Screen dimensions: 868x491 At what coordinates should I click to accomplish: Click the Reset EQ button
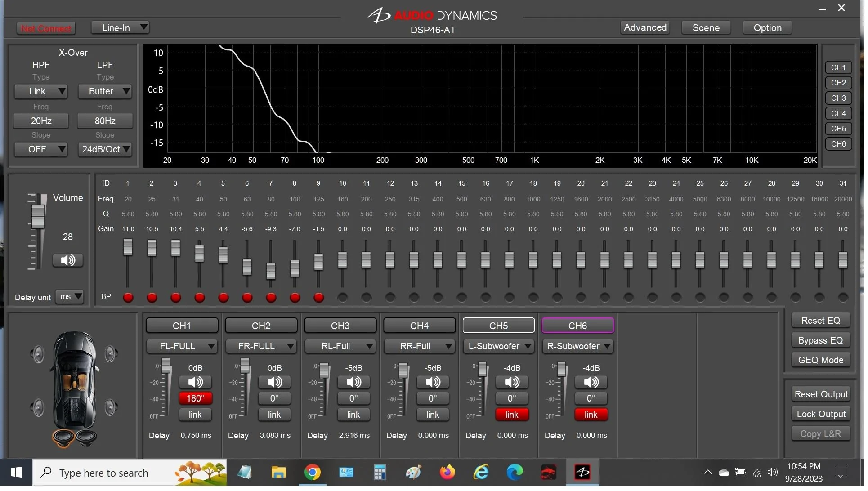click(x=821, y=321)
